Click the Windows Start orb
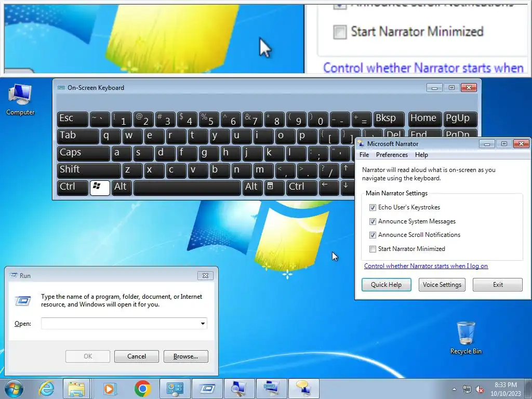The image size is (532, 399). 14,389
